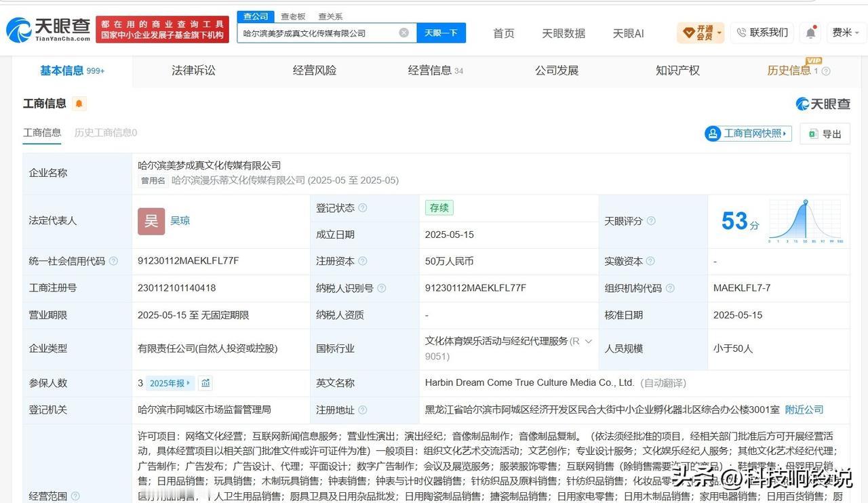
Task: Select the 查公司 search tab
Action: tap(256, 16)
